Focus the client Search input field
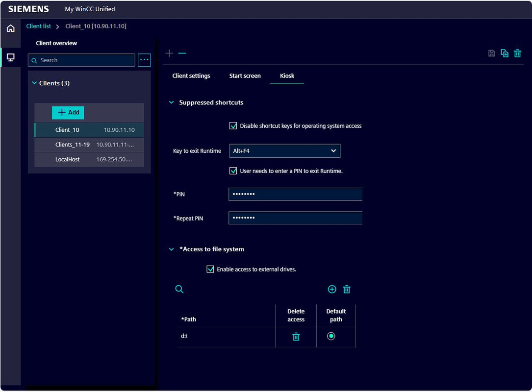The image size is (532, 392). (x=81, y=60)
